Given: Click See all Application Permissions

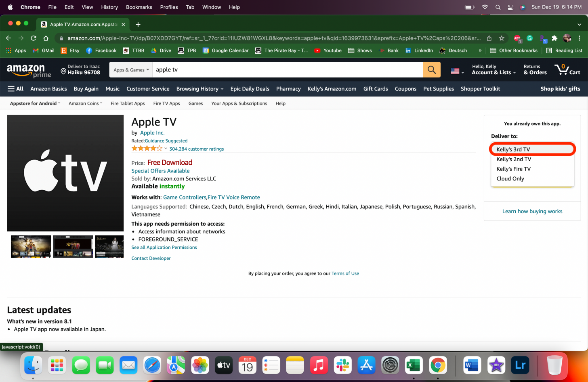Looking at the screenshot, I should (164, 248).
